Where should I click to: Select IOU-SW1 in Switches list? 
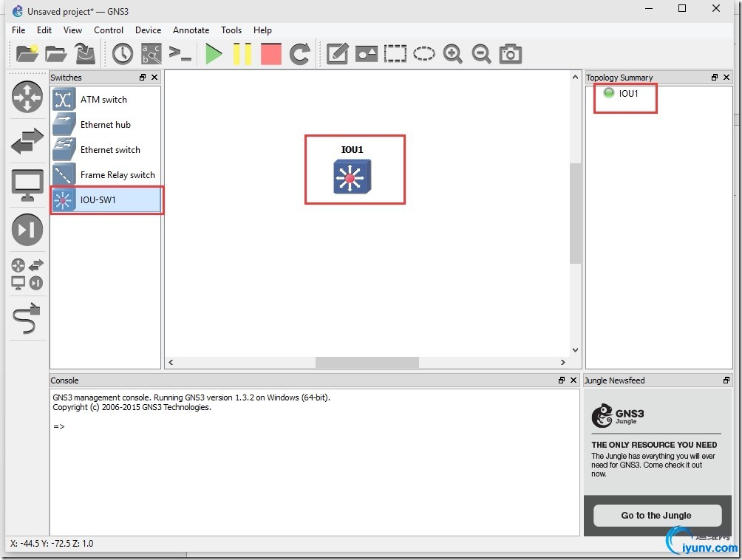(x=106, y=199)
